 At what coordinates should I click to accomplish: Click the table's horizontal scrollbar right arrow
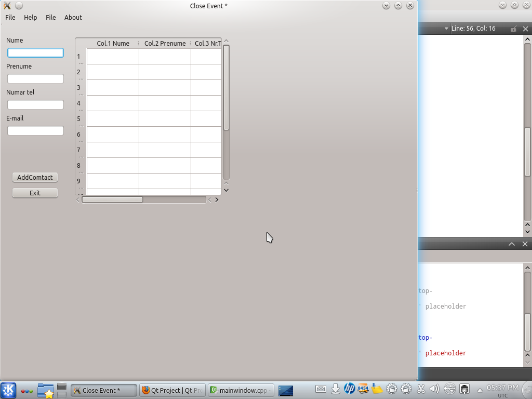[217, 199]
